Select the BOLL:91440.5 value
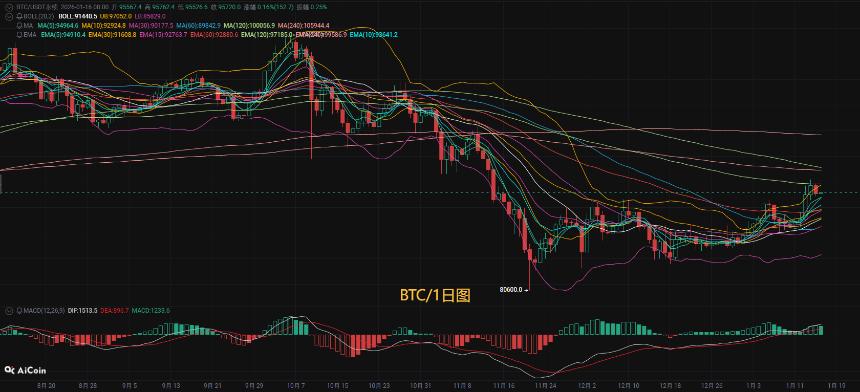The height and width of the screenshot is (392, 860). coord(78,16)
